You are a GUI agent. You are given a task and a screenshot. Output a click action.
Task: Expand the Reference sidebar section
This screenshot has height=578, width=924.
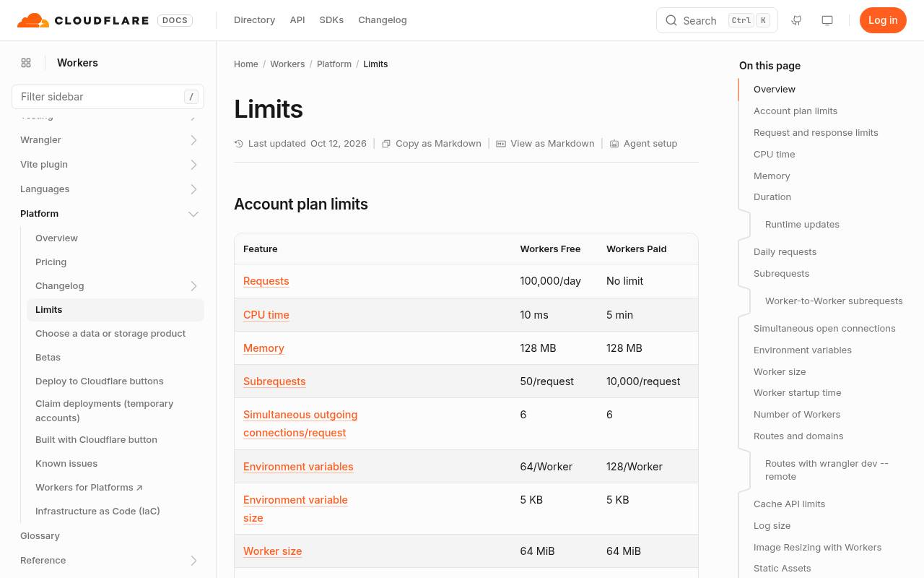point(193,561)
